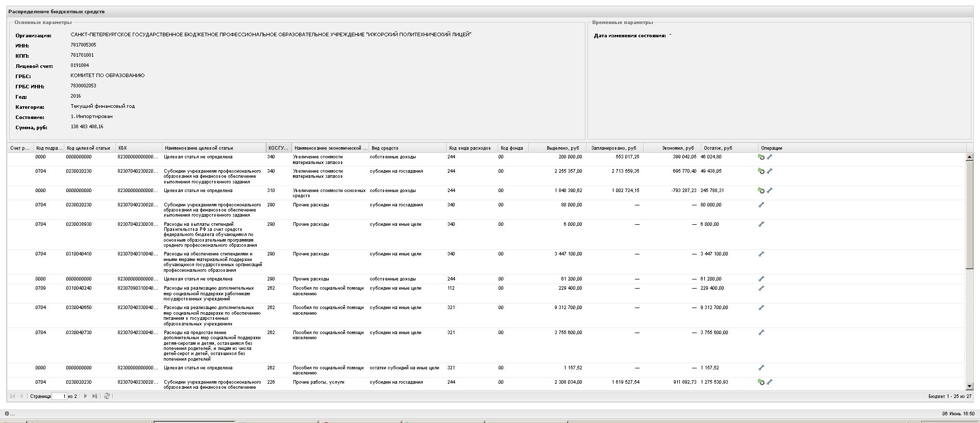Click wrench icon in the 1 157,52 row
The height and width of the screenshot is (423, 980).
click(x=761, y=368)
